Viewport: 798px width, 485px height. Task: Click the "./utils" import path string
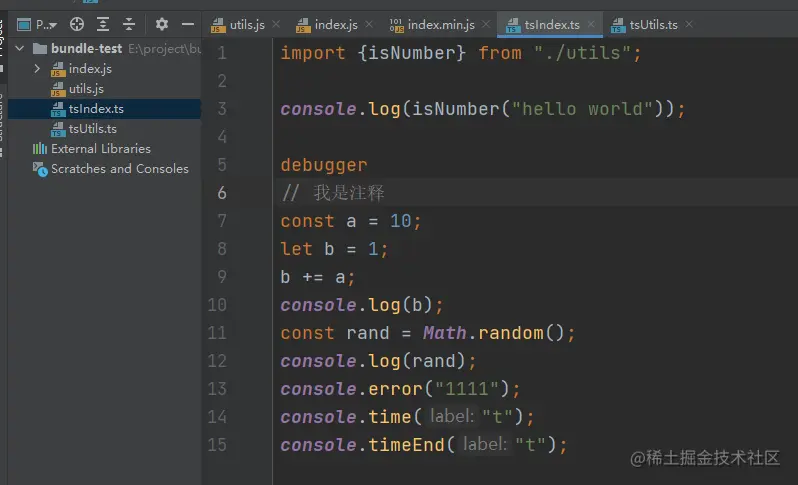point(582,53)
